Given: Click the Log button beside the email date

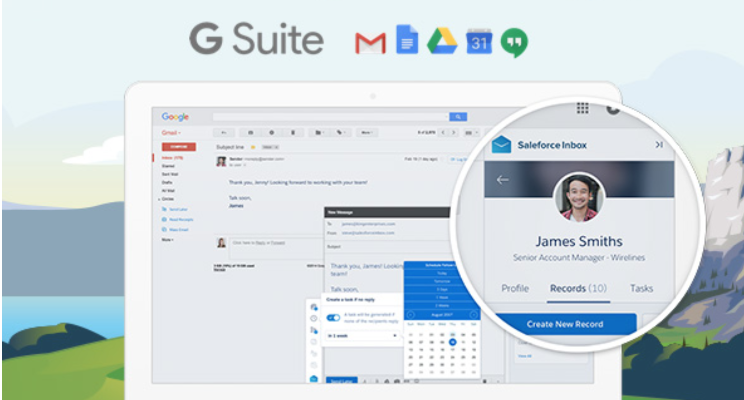Looking at the screenshot, I should point(458,159).
